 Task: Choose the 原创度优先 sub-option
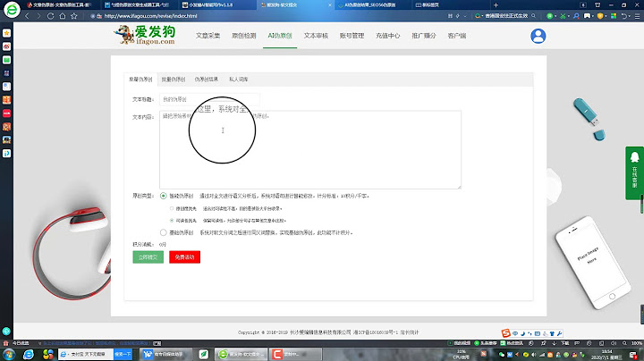pos(172,209)
